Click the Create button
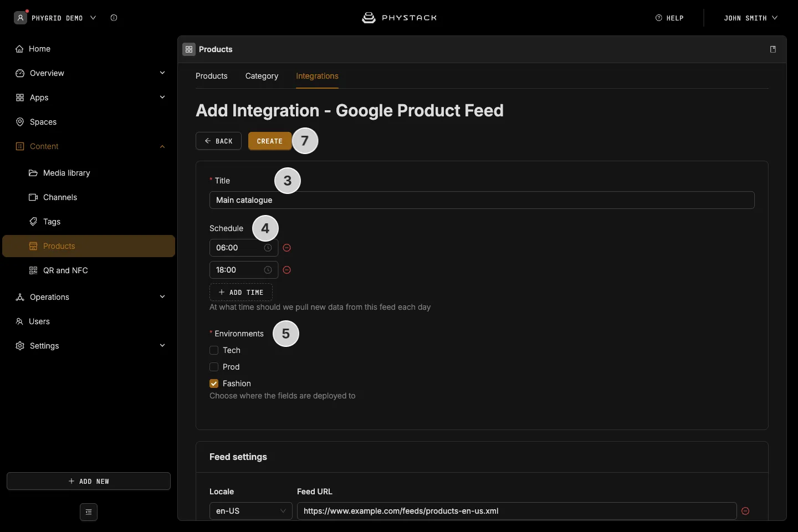The width and height of the screenshot is (798, 532). [270, 141]
